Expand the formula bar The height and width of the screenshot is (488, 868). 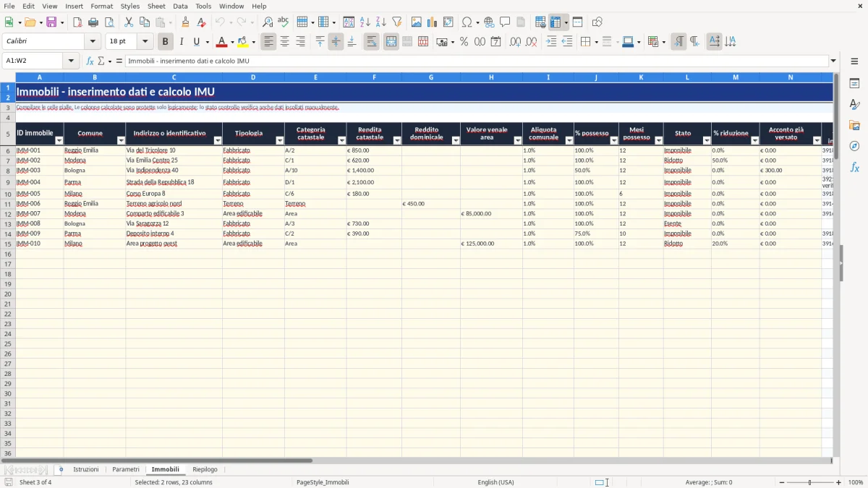tap(833, 61)
